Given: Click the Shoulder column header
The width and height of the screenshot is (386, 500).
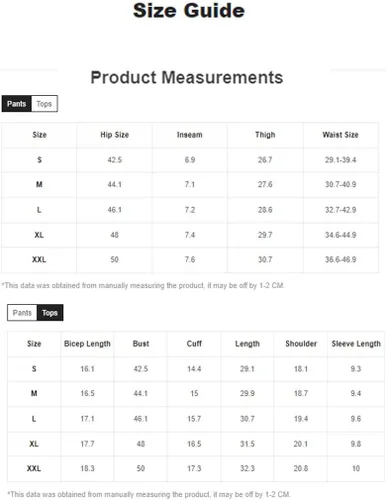Looking at the screenshot, I should click(301, 344).
